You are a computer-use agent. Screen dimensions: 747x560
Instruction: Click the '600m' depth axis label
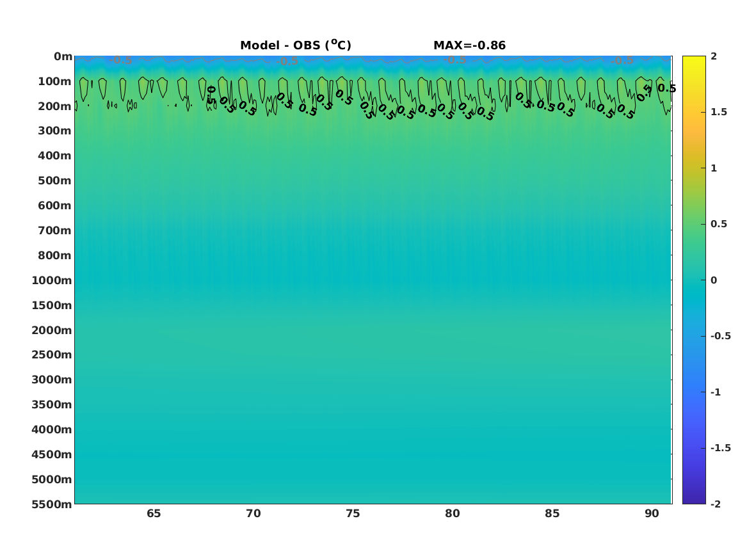(x=55, y=205)
